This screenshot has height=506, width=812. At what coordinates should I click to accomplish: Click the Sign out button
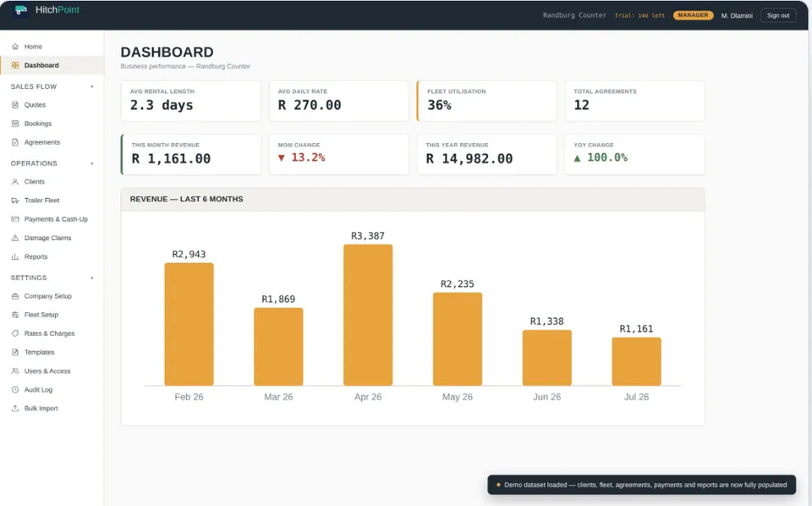point(778,15)
